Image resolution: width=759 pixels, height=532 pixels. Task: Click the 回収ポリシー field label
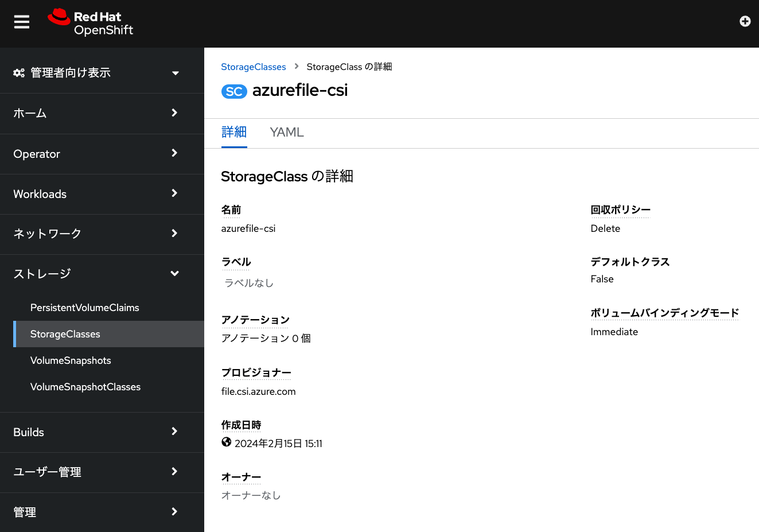pyautogui.click(x=621, y=210)
